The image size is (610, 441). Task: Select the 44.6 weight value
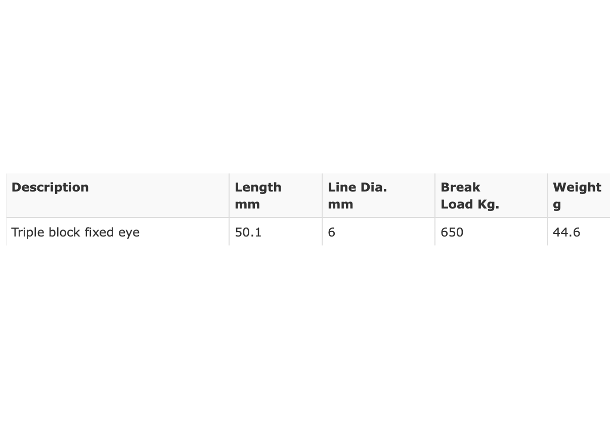click(x=566, y=232)
